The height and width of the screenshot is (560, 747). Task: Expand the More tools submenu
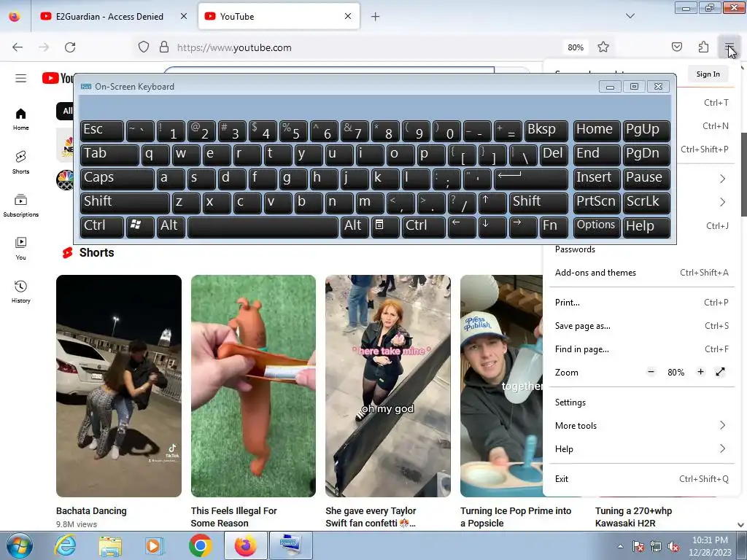tap(641, 426)
